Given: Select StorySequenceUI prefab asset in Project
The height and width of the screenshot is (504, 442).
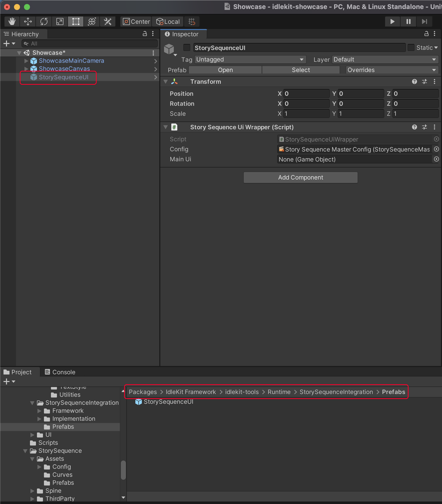Looking at the screenshot, I should pyautogui.click(x=164, y=402).
